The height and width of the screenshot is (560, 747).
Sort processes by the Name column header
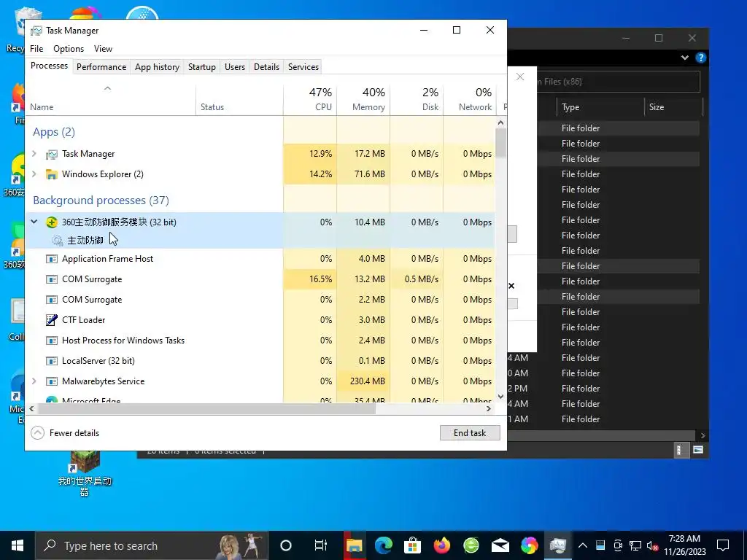111,99
